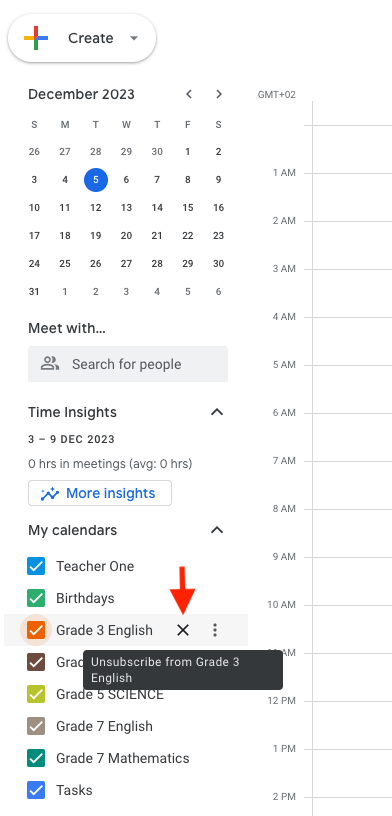
Task: Go to next month in mini calendar
Action: [219, 94]
